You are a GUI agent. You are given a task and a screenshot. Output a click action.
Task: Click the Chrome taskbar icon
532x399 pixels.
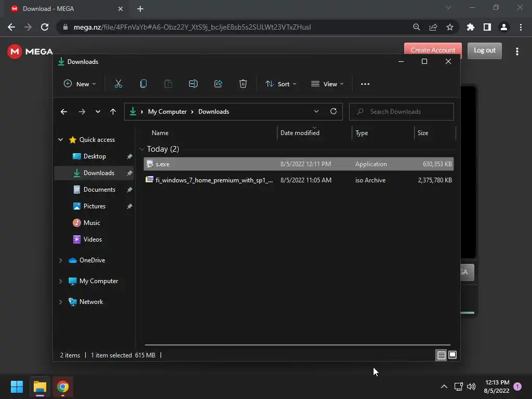[63, 387]
